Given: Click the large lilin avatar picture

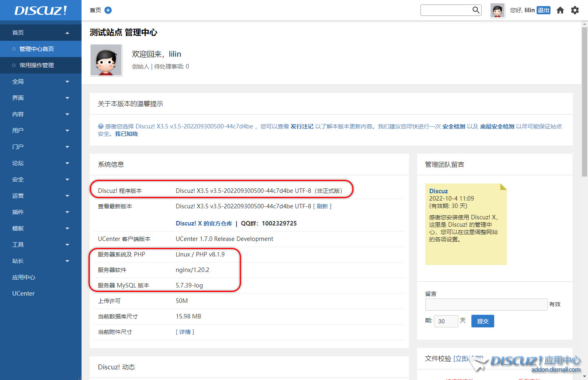Looking at the screenshot, I should 106,60.
